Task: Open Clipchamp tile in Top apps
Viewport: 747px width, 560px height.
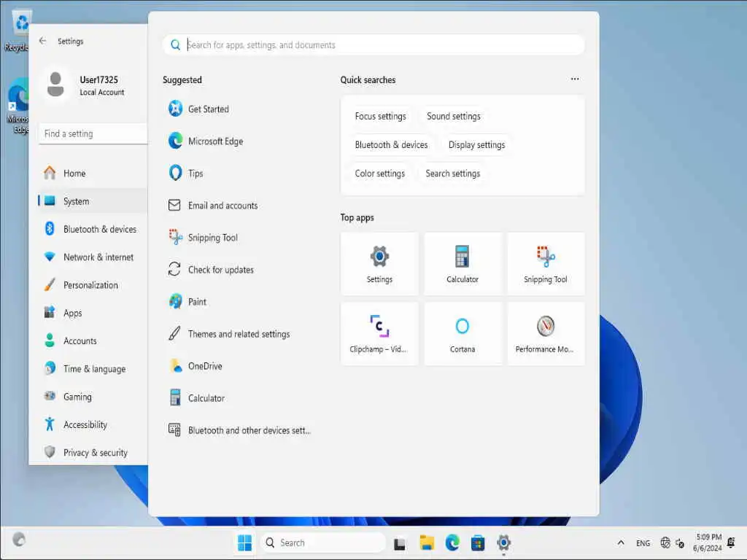Action: 379,334
